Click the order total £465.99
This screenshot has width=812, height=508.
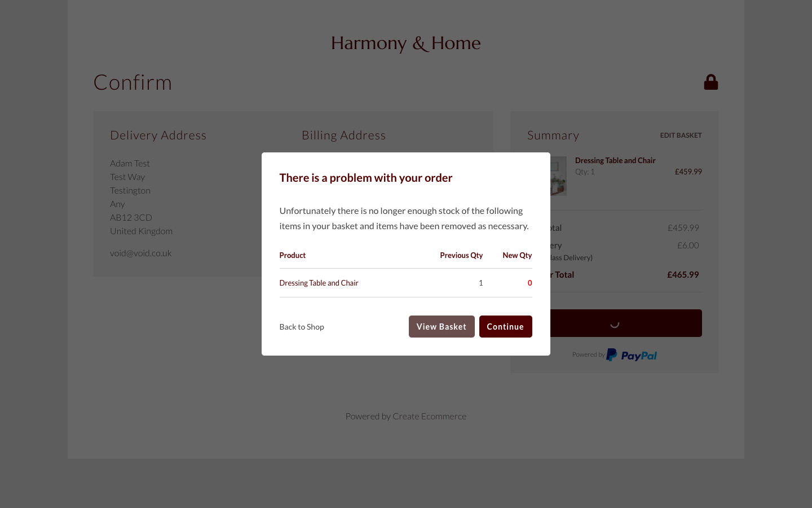(x=683, y=275)
